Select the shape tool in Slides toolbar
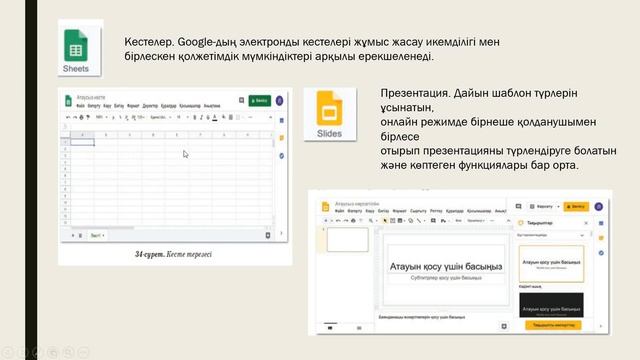This screenshot has width=640, height=360. [411, 221]
